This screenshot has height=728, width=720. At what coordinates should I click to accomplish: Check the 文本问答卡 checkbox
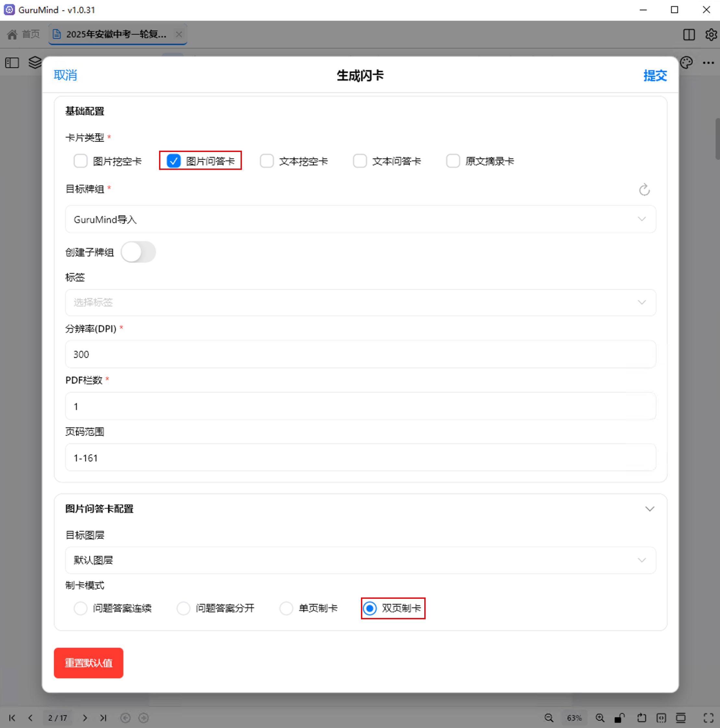click(360, 161)
